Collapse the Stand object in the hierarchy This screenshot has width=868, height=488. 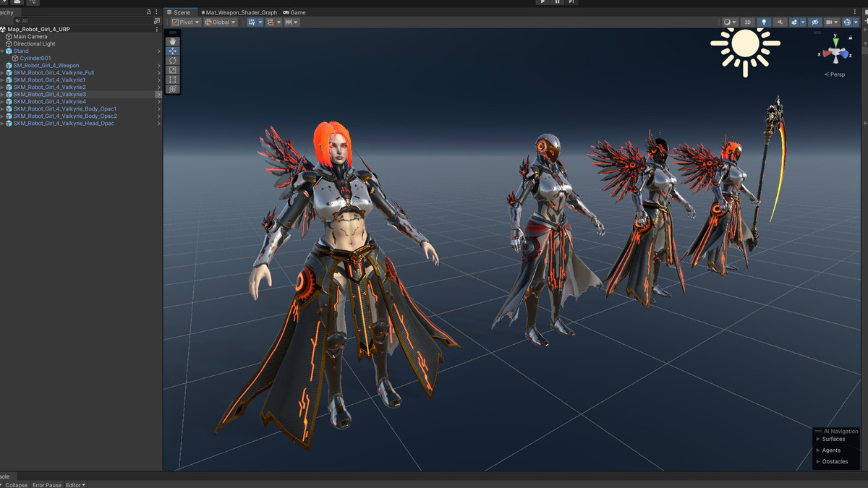pos(3,51)
